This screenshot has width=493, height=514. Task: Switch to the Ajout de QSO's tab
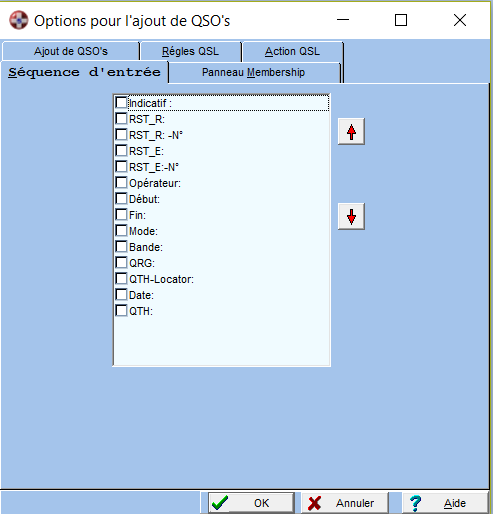[x=71, y=51]
